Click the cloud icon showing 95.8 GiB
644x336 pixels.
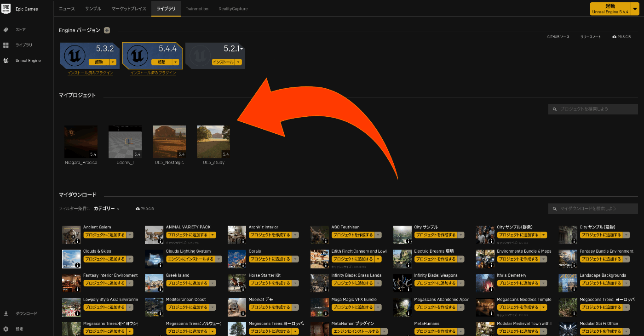coord(615,37)
